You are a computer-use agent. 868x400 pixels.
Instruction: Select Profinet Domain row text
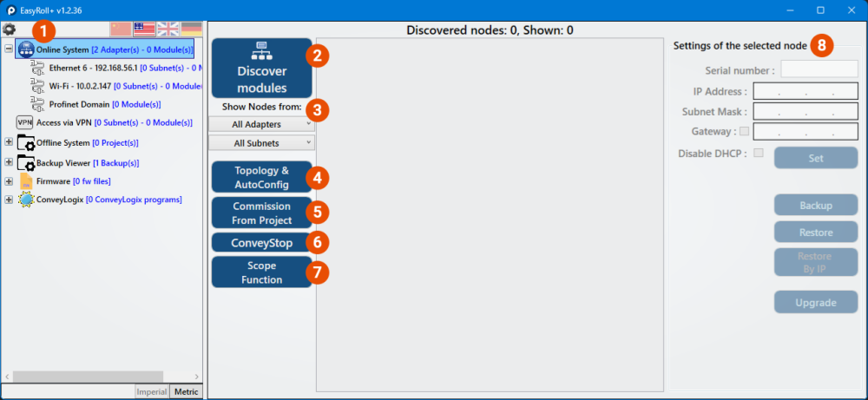105,104
